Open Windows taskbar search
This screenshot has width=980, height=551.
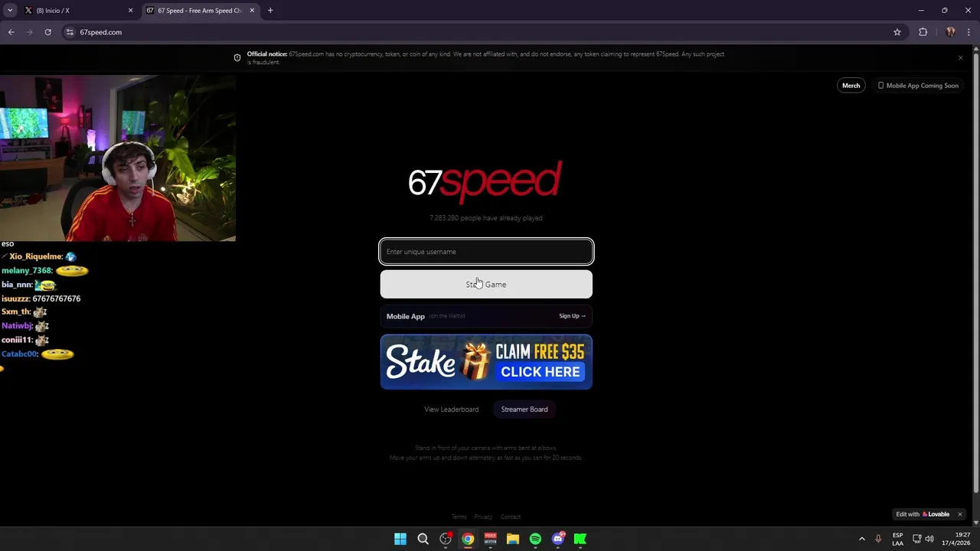click(x=423, y=539)
